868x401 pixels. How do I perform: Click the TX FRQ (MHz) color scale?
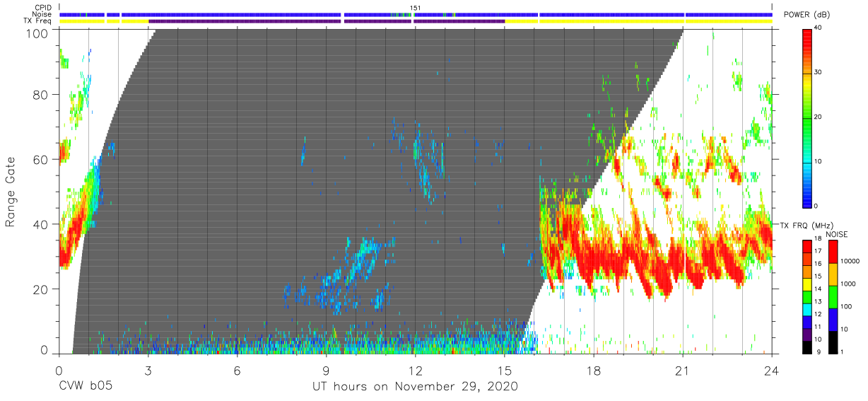coord(808,296)
